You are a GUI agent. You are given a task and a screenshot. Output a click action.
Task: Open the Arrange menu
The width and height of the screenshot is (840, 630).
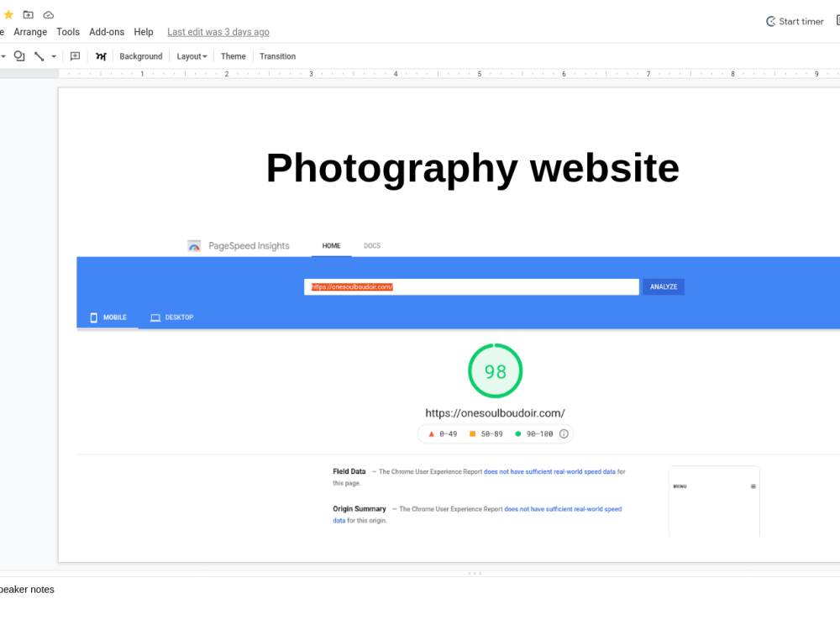pos(30,32)
